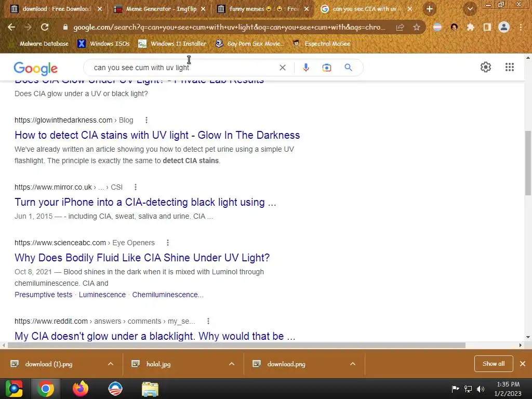Expand options for halal.jpg download
The height and width of the screenshot is (399, 532).
[x=232, y=364]
